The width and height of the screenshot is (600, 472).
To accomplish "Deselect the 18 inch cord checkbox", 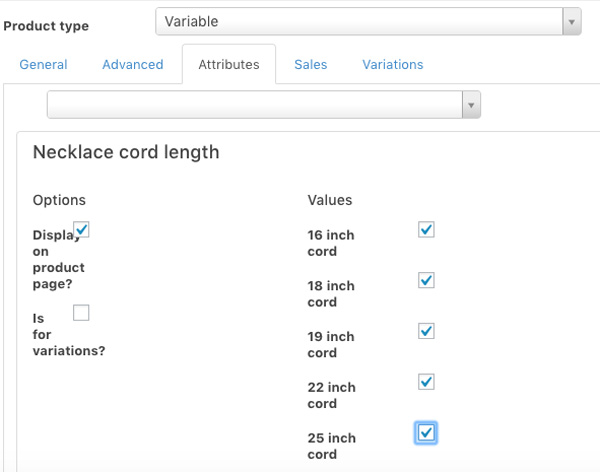I will [426, 280].
